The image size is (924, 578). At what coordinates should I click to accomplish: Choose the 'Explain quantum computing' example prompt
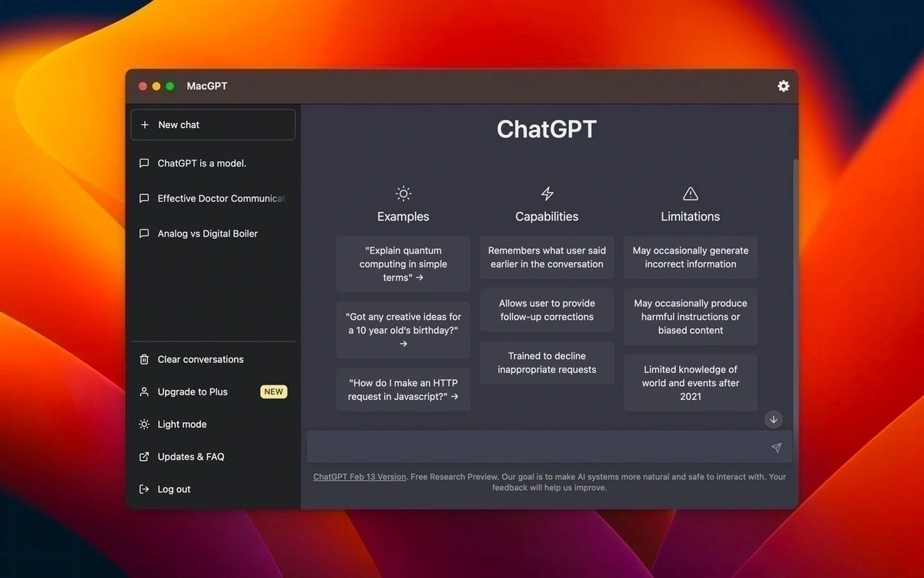(403, 264)
